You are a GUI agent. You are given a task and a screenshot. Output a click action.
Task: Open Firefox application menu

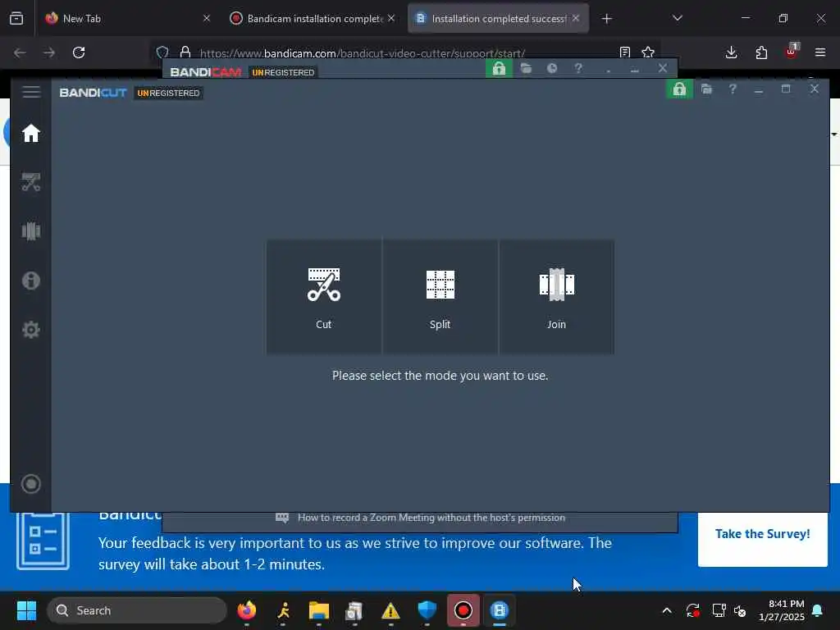pyautogui.click(x=820, y=52)
